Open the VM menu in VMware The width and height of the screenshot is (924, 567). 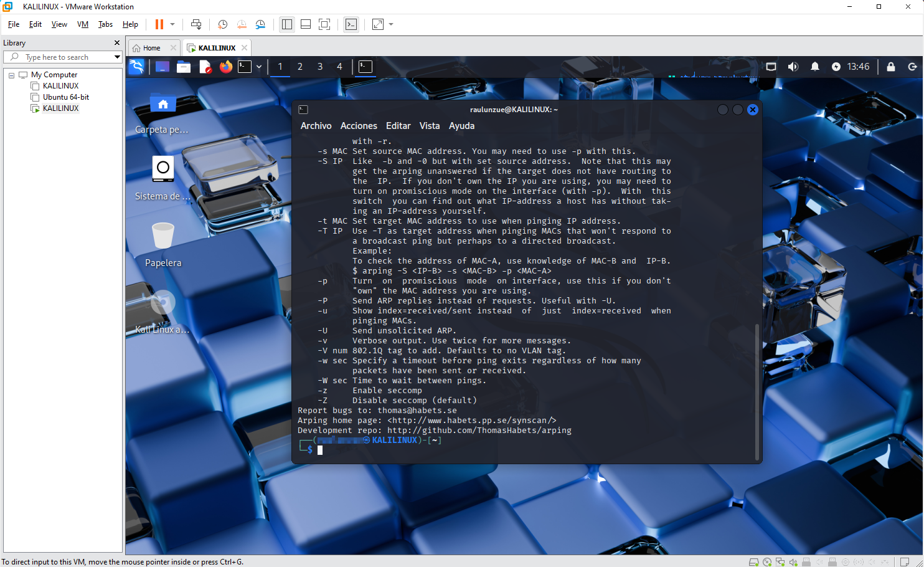tap(82, 24)
